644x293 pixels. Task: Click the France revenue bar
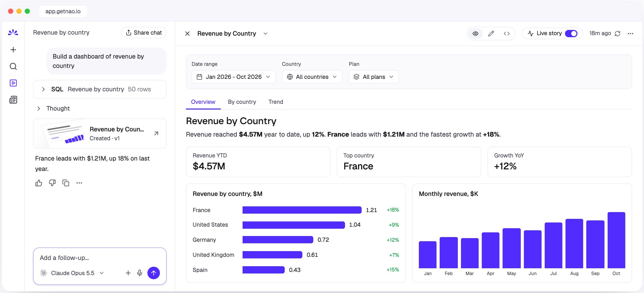point(302,210)
